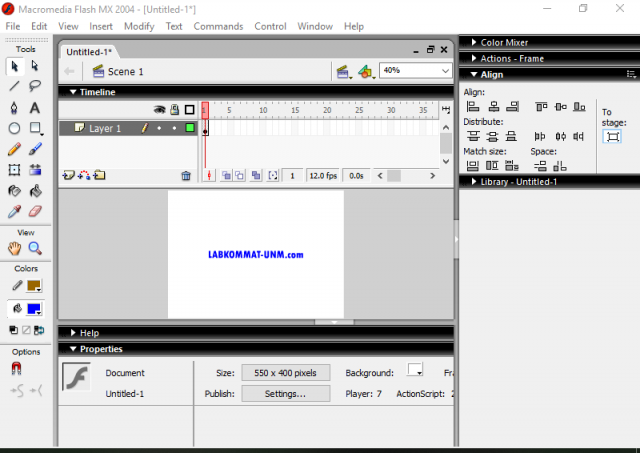This screenshot has width=640, height=453.
Task: Select the Text tool
Action: click(35, 108)
